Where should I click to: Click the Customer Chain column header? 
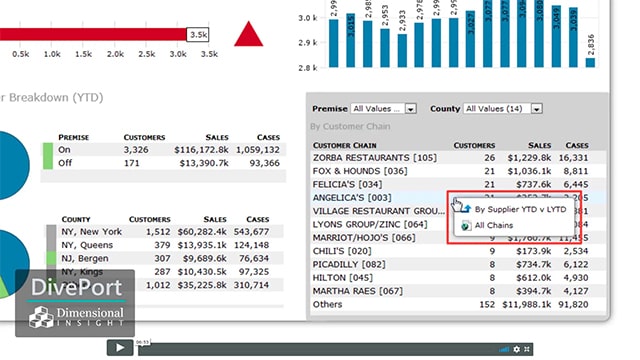344,145
